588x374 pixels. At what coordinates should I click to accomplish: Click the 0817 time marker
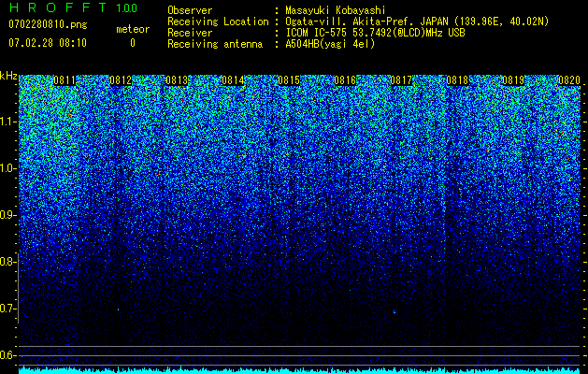(401, 80)
